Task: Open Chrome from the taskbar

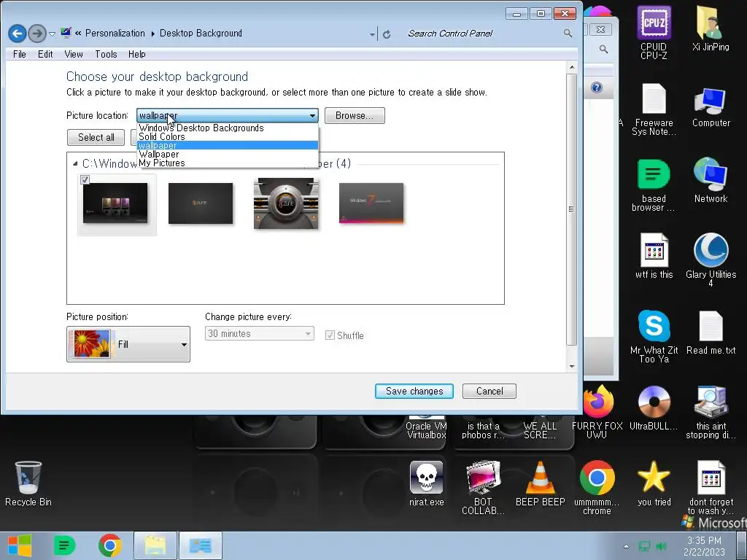Action: coord(109,545)
